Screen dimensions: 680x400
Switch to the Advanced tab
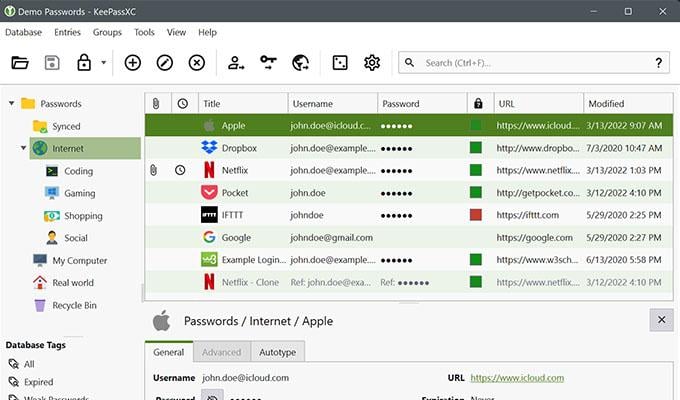pos(222,352)
